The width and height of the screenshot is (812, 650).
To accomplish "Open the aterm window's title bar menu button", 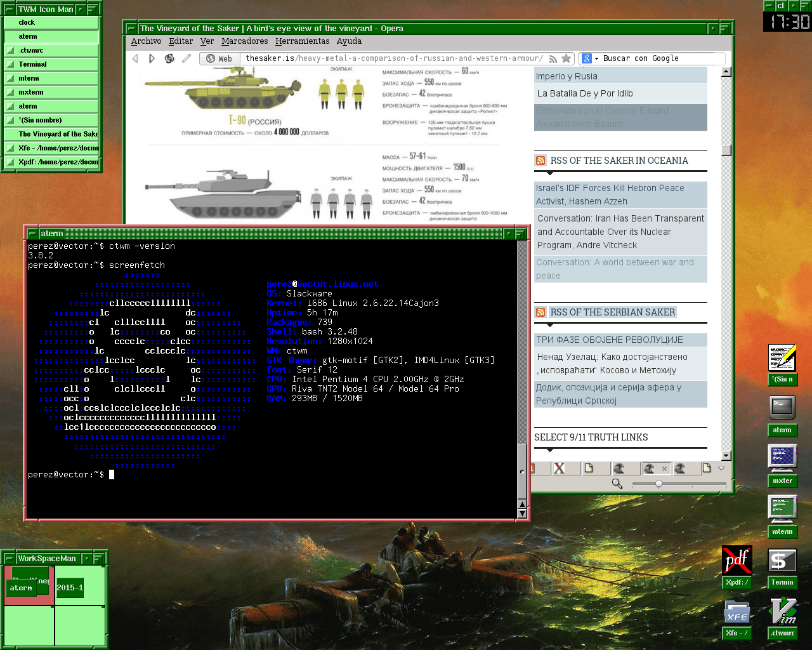I will [x=32, y=234].
